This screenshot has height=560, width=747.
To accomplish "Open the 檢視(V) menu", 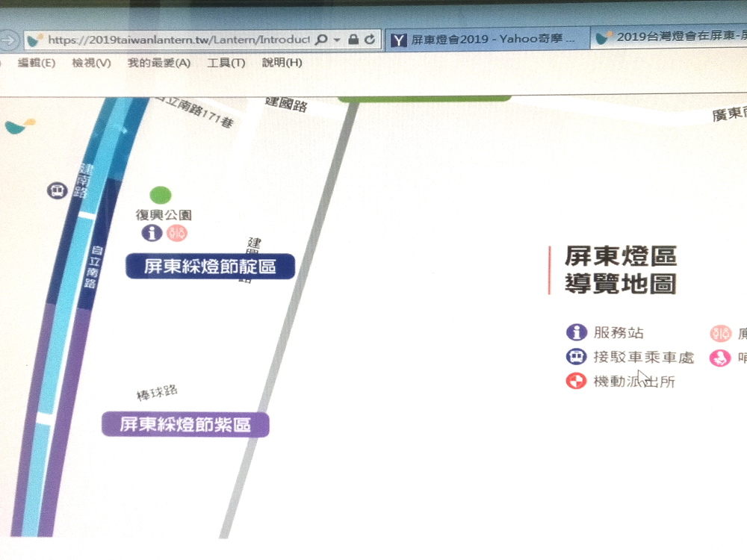I will coord(91,63).
